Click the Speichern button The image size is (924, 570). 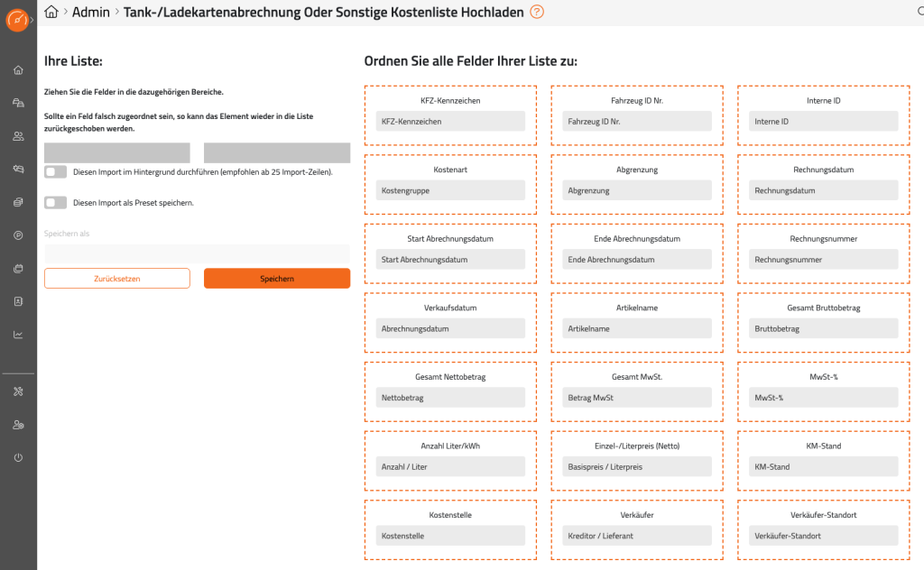point(277,279)
